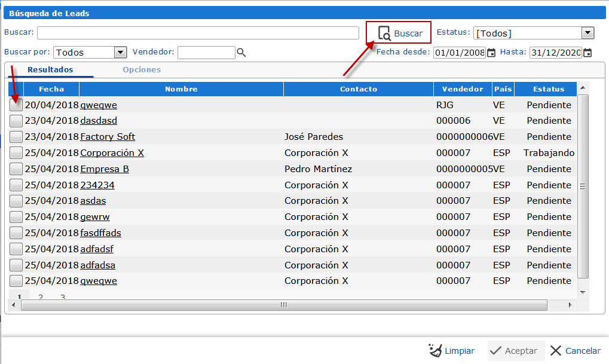Open the Buscar por dropdown
This screenshot has width=609, height=364.
(120, 53)
